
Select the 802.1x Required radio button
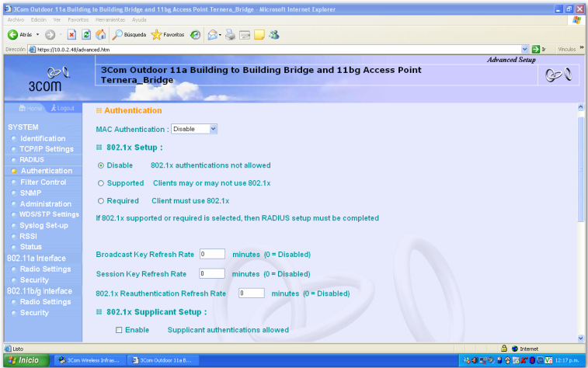[x=101, y=201]
